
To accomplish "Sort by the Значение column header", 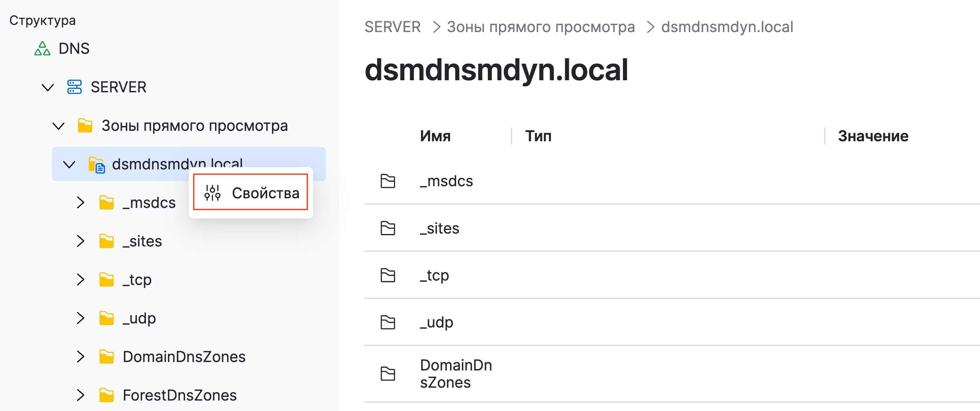I will tap(873, 136).
